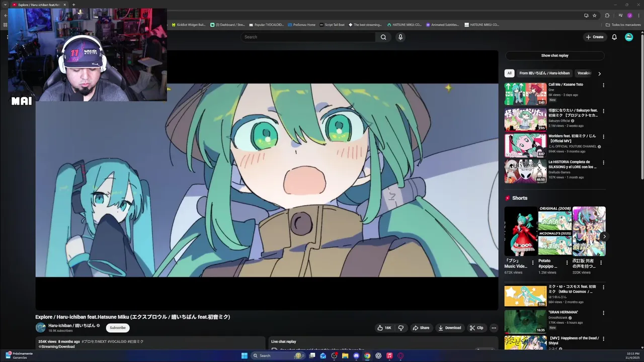Activate voice search microphone icon
Image resolution: width=644 pixels, height=362 pixels.
coord(400,37)
